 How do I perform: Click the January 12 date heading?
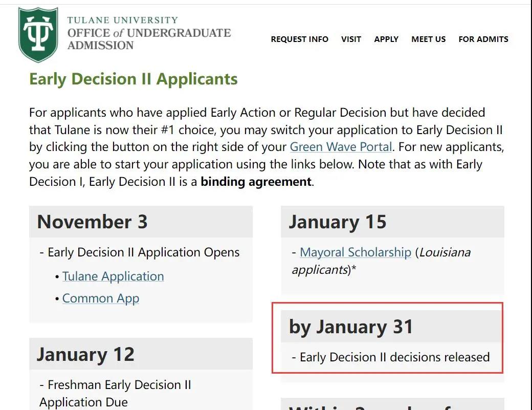click(x=85, y=354)
